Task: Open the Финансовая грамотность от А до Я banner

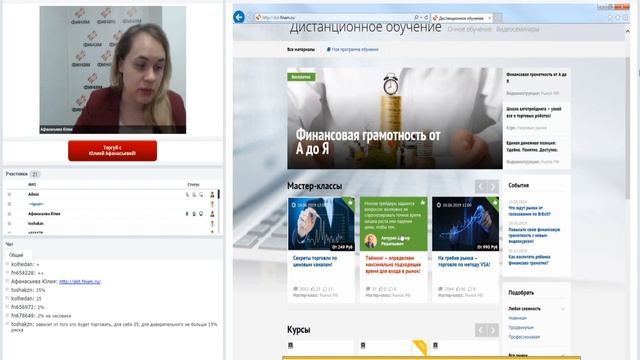Action: coord(395,118)
